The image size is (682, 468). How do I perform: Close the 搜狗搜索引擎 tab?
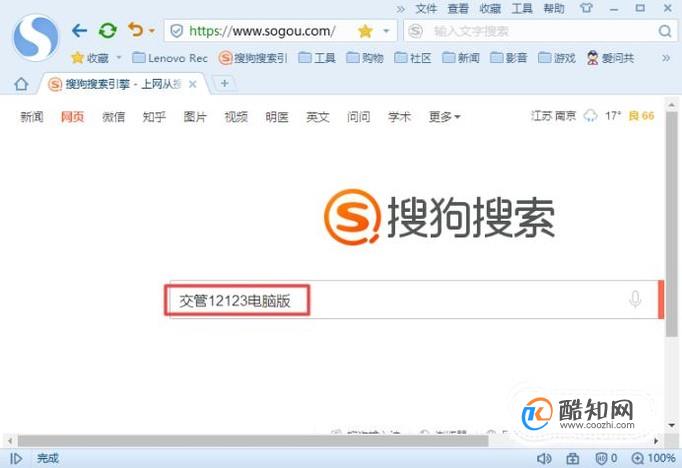193,84
